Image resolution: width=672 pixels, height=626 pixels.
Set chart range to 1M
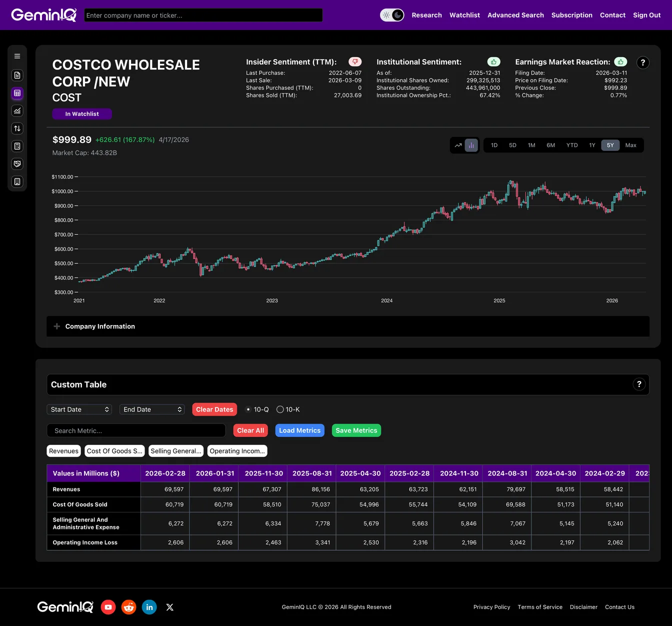tap(531, 145)
